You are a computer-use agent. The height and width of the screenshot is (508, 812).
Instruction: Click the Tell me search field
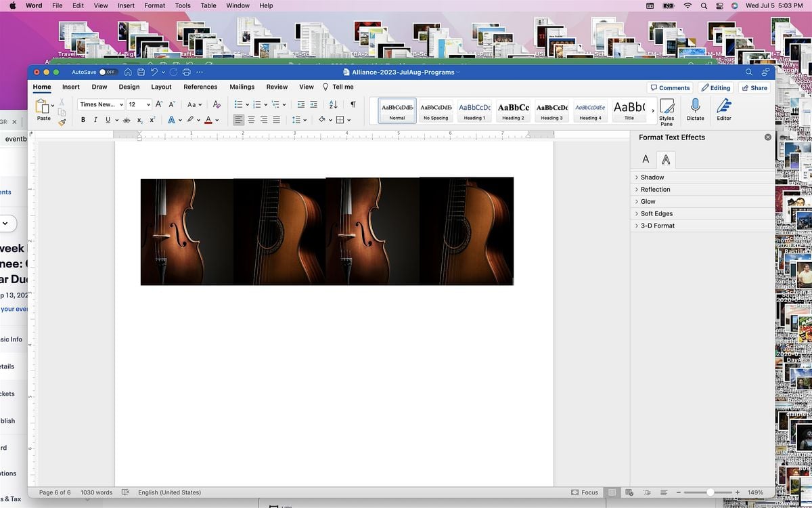pos(338,87)
